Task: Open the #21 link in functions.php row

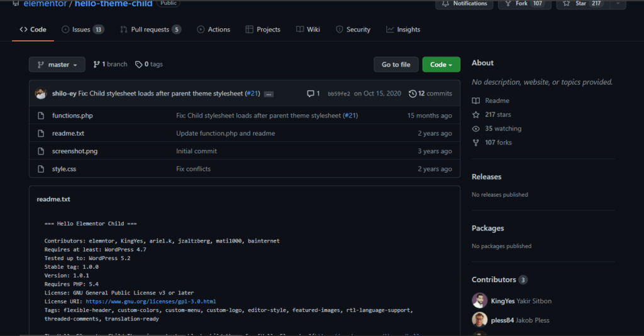Action: point(350,116)
